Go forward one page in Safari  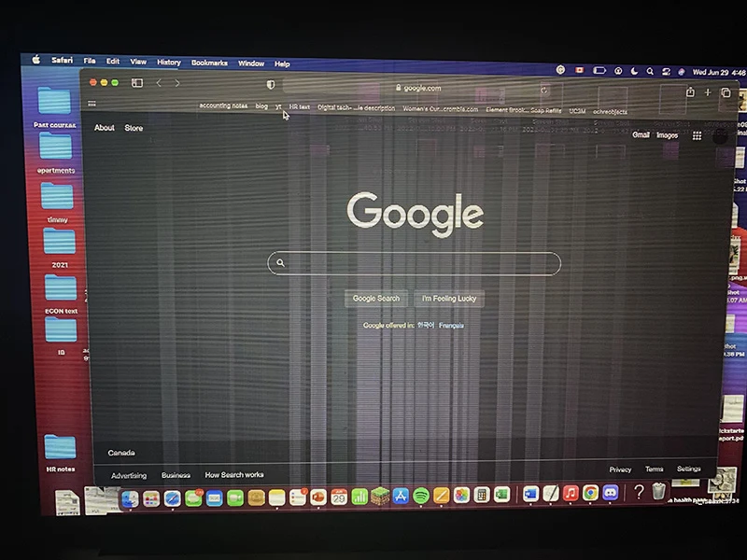point(177,83)
